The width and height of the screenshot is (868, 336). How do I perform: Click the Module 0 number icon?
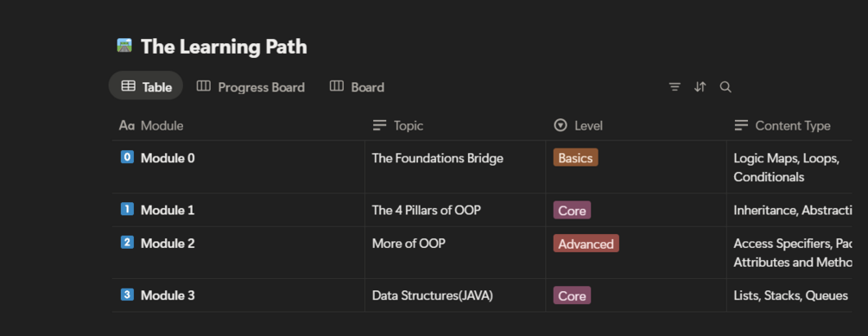[x=127, y=157]
